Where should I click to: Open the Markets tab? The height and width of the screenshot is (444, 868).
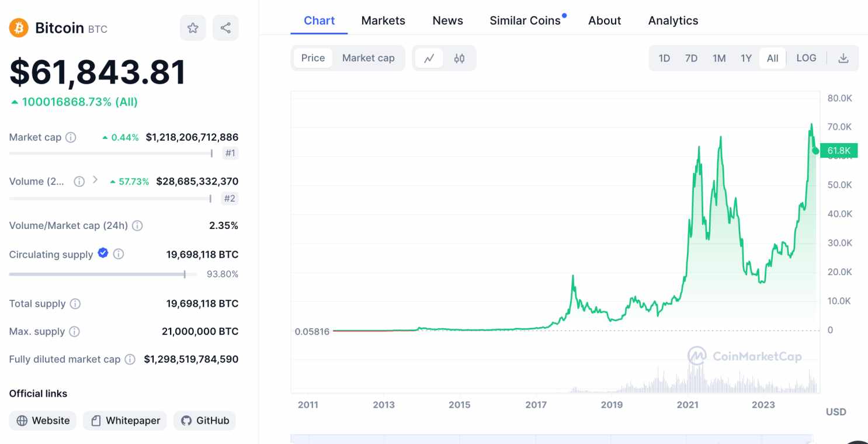[383, 20]
